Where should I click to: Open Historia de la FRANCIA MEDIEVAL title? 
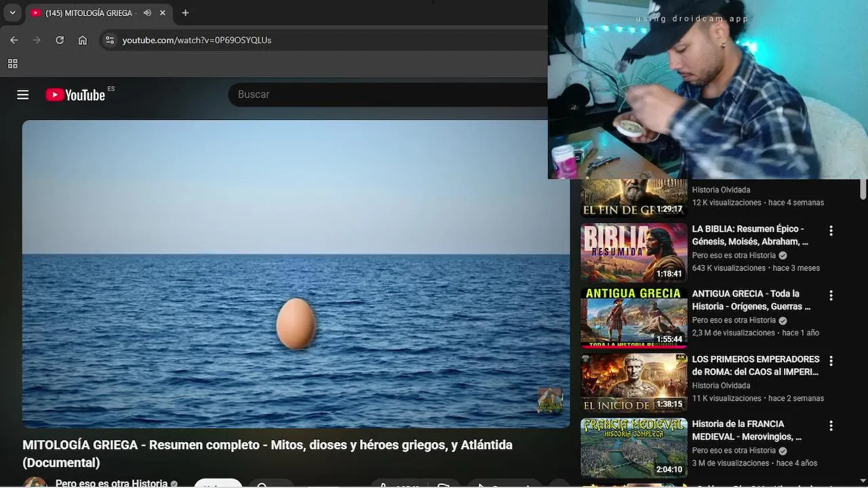pyautogui.click(x=747, y=430)
